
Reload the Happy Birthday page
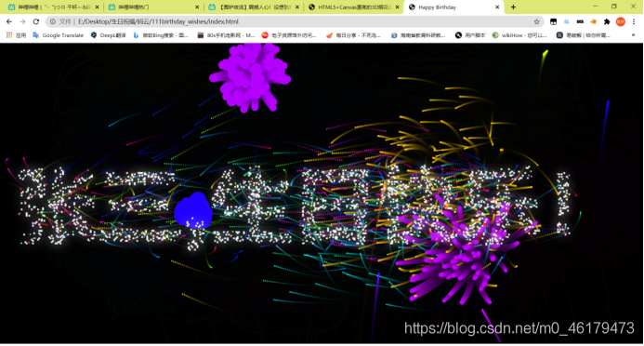click(36, 21)
